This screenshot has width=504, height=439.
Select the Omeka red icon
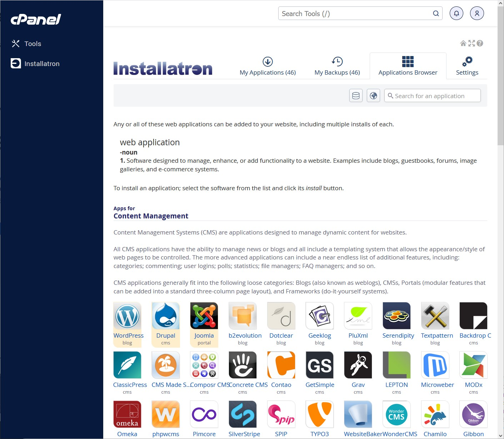pyautogui.click(x=128, y=414)
